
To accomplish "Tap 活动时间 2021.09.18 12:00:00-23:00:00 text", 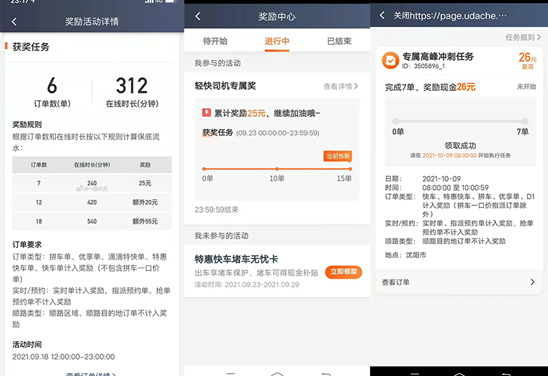I will 64,357.
